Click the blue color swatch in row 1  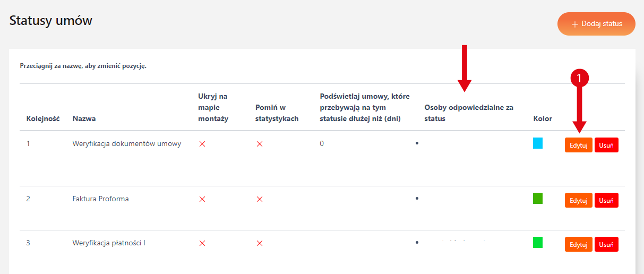click(538, 143)
